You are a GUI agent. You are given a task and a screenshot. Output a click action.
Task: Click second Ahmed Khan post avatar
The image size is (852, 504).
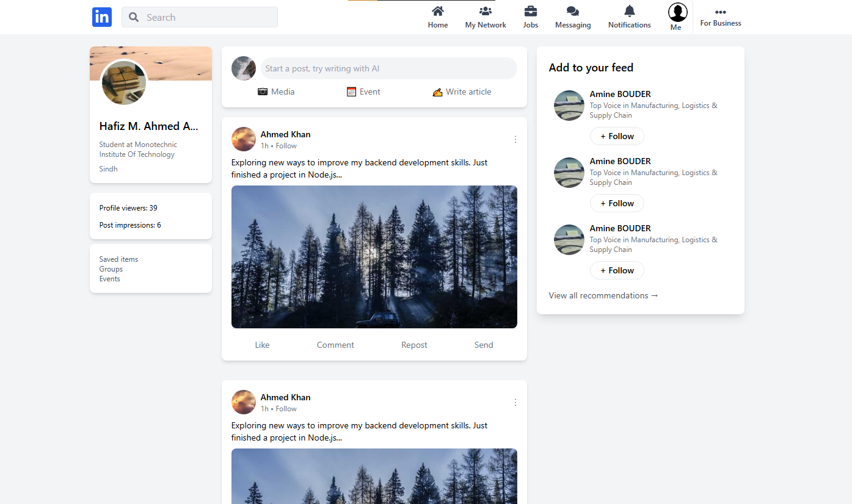point(244,402)
